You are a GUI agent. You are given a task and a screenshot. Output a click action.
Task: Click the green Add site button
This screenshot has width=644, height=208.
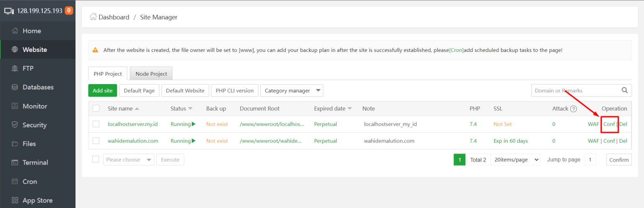pos(103,90)
